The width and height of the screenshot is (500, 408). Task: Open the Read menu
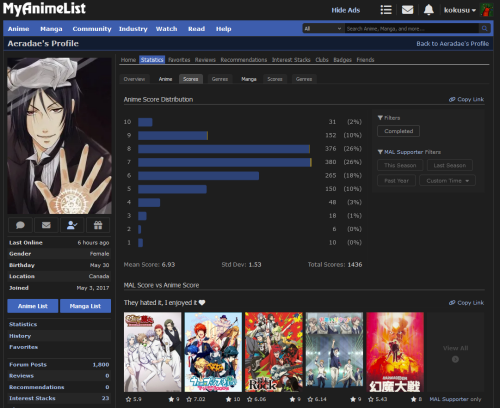coord(196,29)
